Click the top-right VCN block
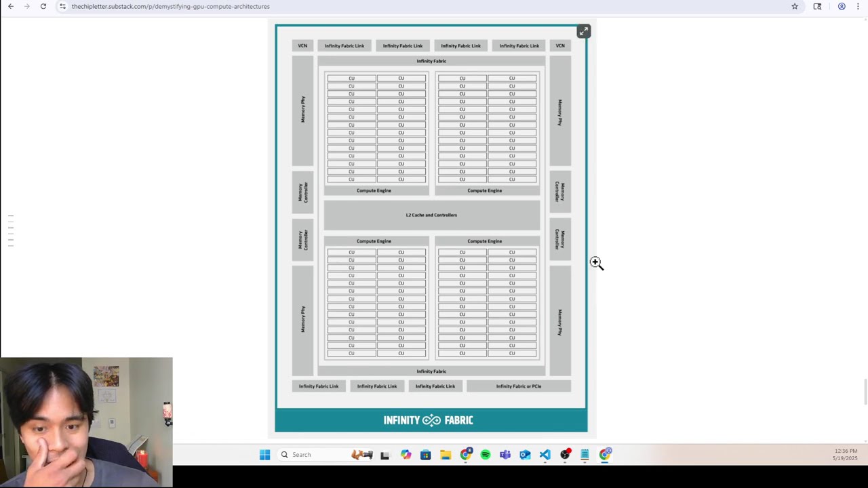868x488 pixels. click(x=560, y=45)
